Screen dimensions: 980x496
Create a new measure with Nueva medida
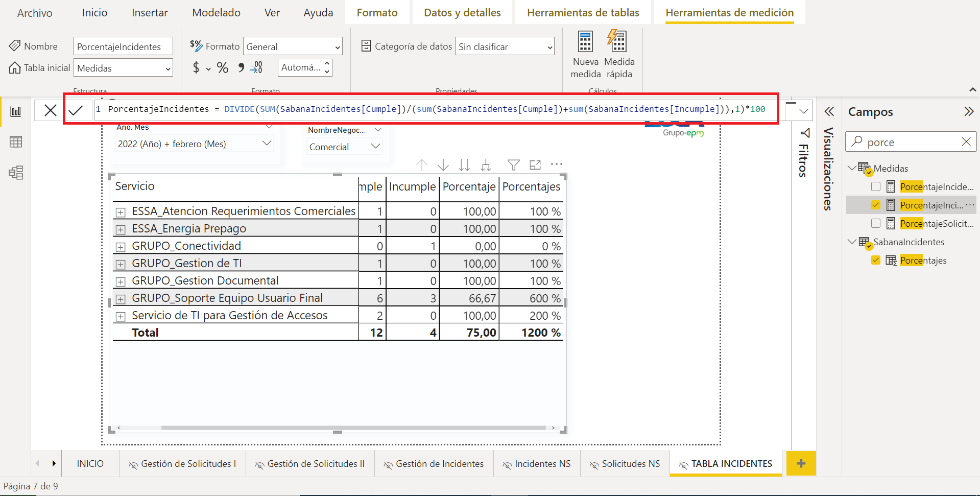(585, 55)
